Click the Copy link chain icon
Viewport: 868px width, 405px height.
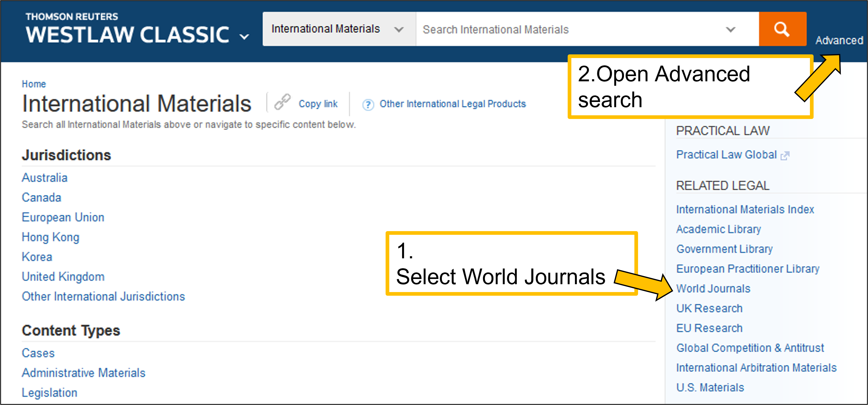tap(282, 102)
